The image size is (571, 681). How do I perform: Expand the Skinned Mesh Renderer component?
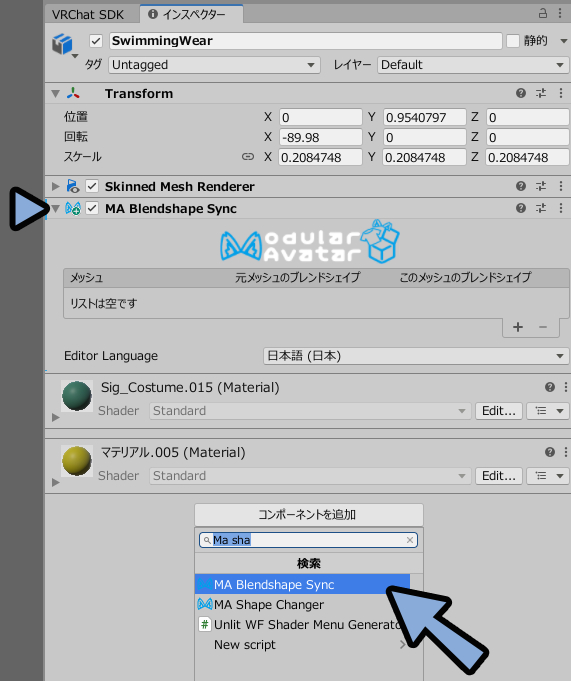pyautogui.click(x=56, y=186)
